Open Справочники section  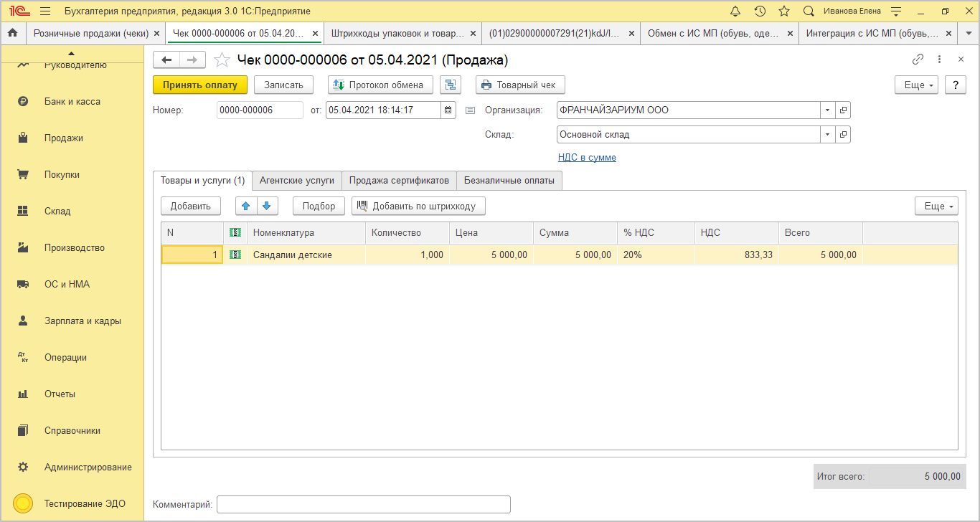pos(72,431)
